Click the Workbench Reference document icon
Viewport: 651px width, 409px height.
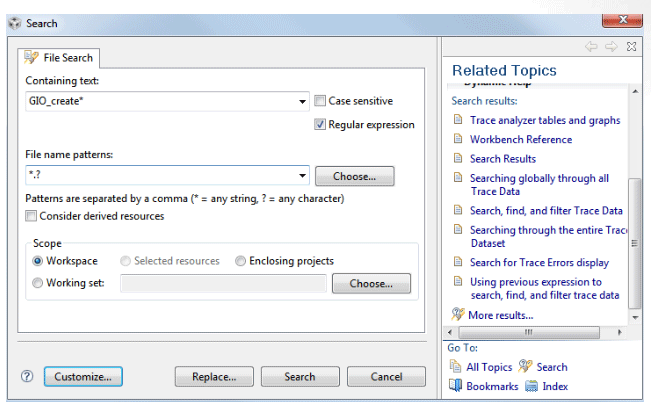tap(457, 140)
